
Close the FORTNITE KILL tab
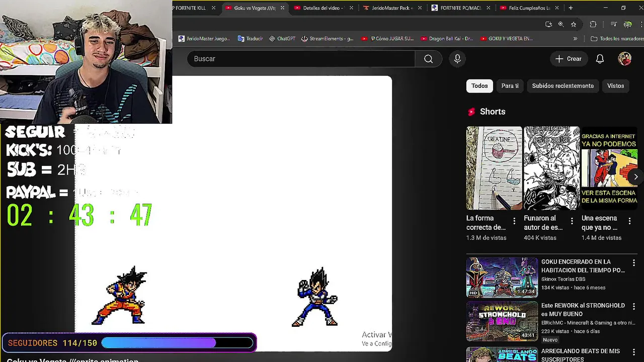point(214,8)
